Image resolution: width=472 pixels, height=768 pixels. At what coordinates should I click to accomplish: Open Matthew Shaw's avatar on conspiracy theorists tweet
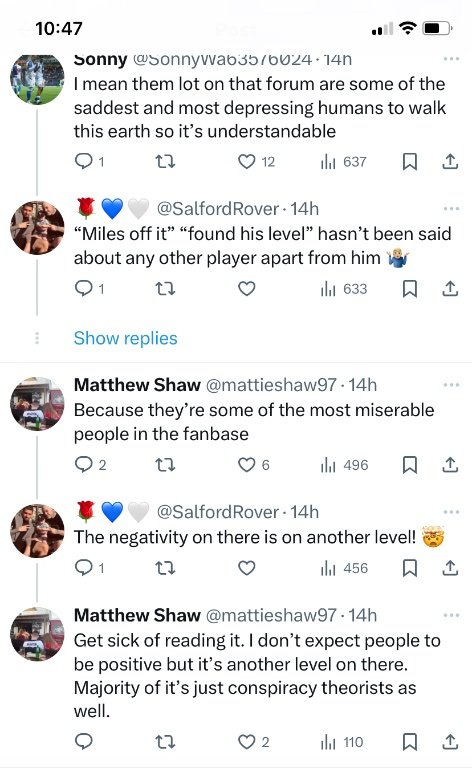(x=37, y=634)
